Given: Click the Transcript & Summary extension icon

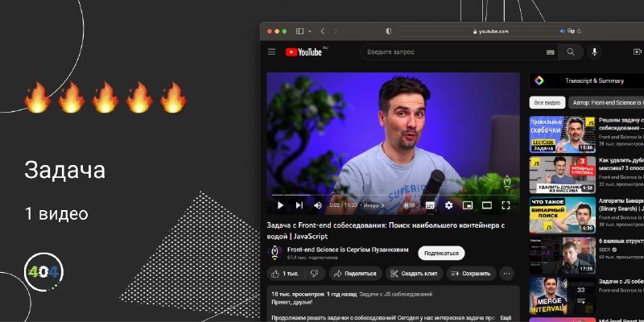Looking at the screenshot, I should pos(539,81).
